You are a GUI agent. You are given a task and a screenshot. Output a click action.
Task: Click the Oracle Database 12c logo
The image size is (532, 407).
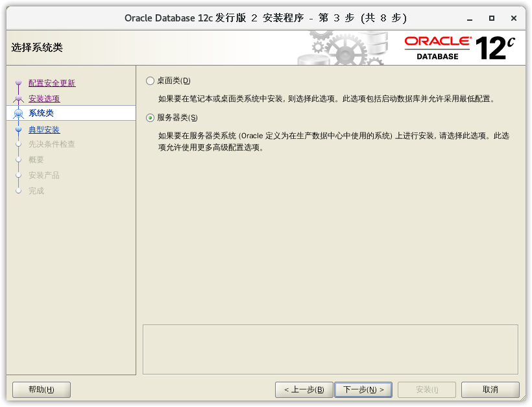point(460,47)
